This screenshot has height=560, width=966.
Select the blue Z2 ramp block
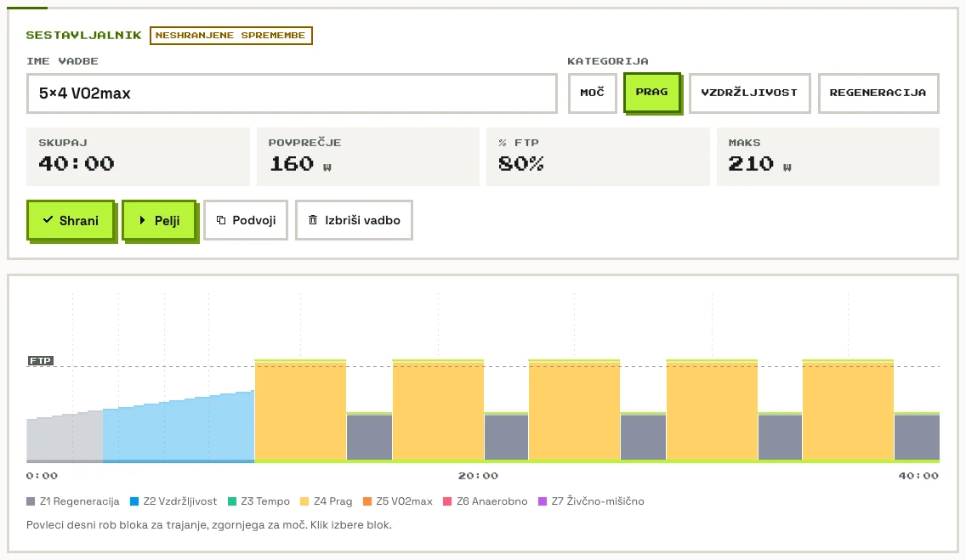(179, 427)
